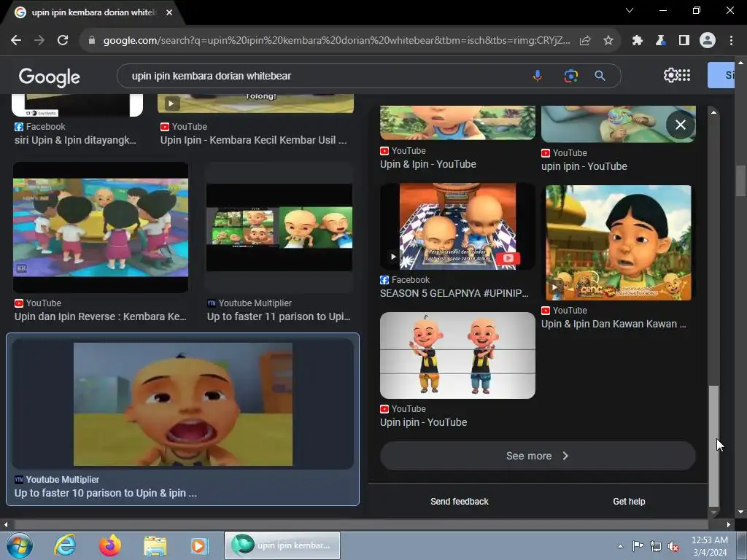Open Upin & Ipin - YouTube result title
The image size is (747, 560).
click(x=427, y=164)
